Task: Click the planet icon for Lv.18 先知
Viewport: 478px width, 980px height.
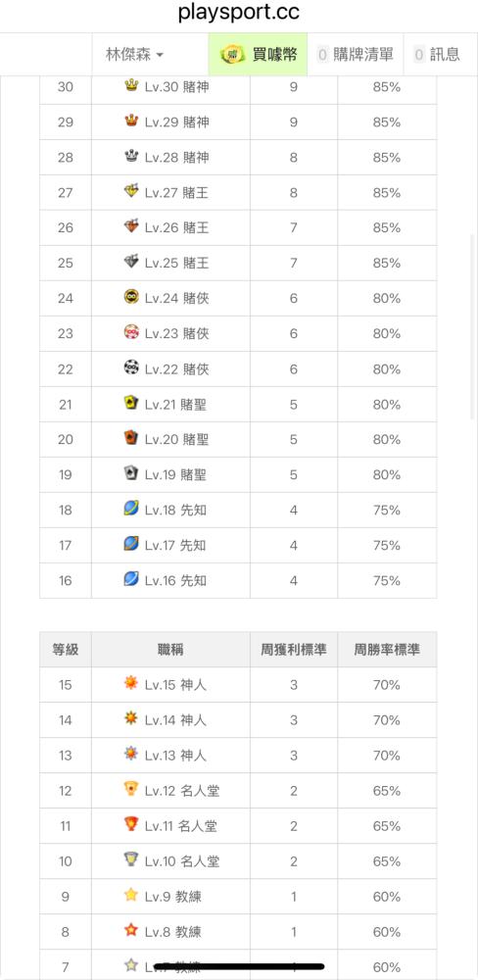Action: coord(130,508)
